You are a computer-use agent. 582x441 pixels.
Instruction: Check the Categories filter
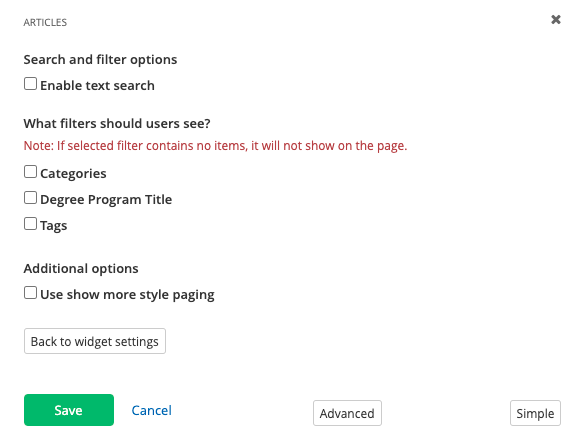pos(30,172)
